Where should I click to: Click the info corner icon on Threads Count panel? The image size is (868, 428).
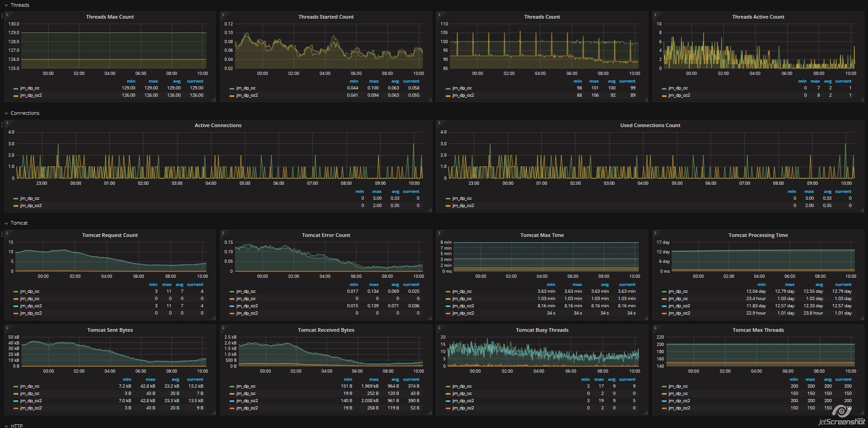coord(439,15)
